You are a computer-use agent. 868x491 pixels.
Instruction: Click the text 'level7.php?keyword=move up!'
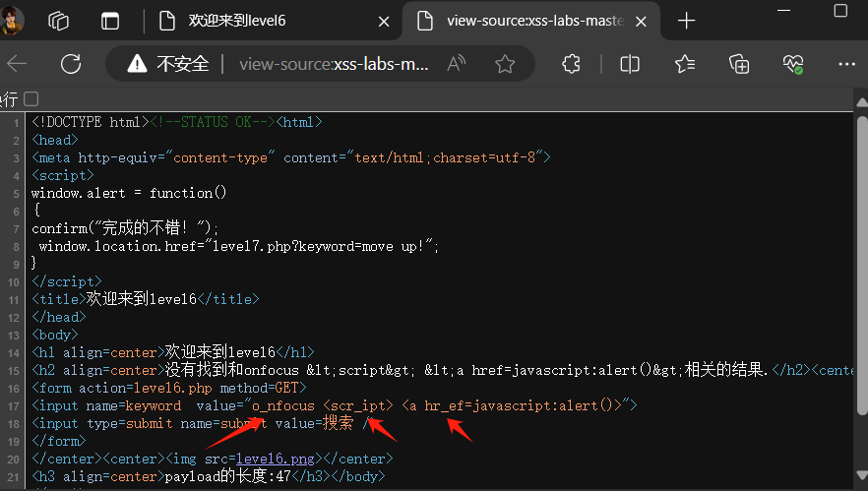click(x=318, y=246)
